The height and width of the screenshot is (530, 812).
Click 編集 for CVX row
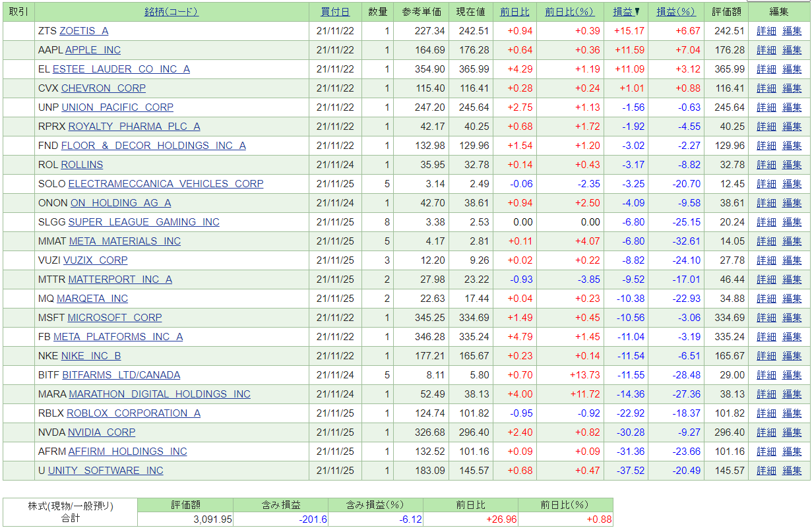tap(792, 88)
